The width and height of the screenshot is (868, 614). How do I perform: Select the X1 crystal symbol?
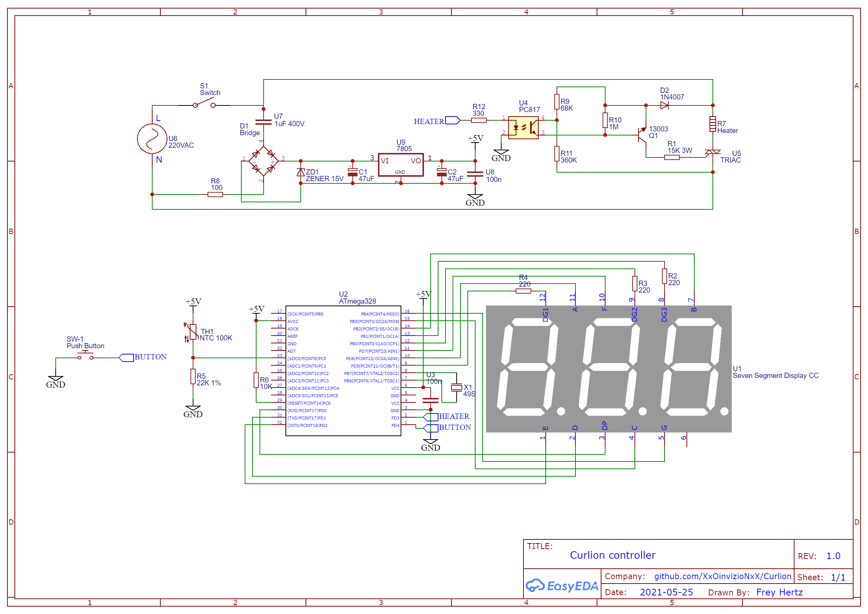[x=457, y=387]
